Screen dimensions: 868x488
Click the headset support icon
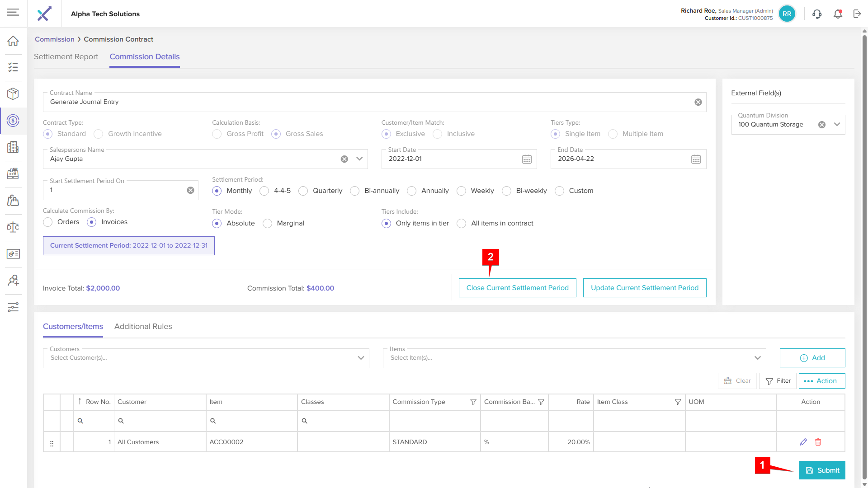pyautogui.click(x=817, y=14)
